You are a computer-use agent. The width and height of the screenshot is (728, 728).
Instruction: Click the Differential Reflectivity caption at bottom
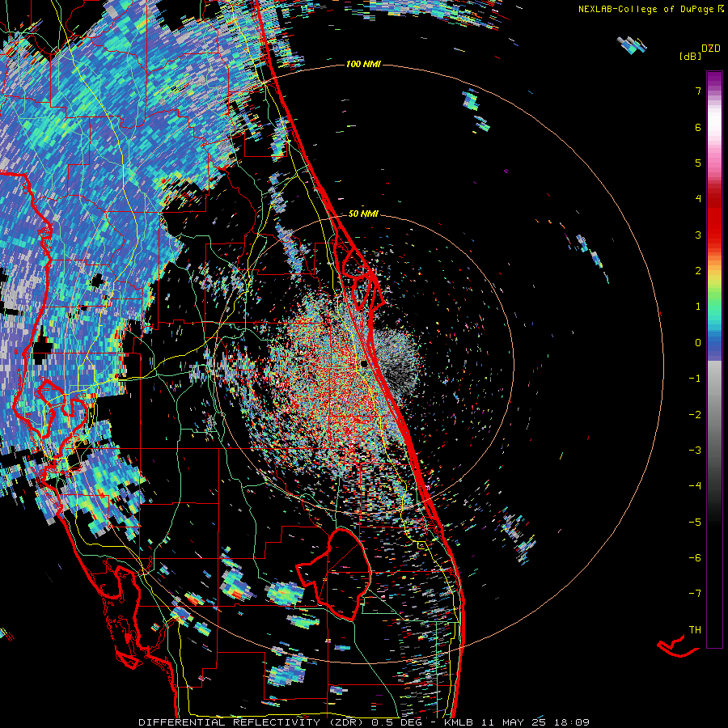tap(364, 722)
